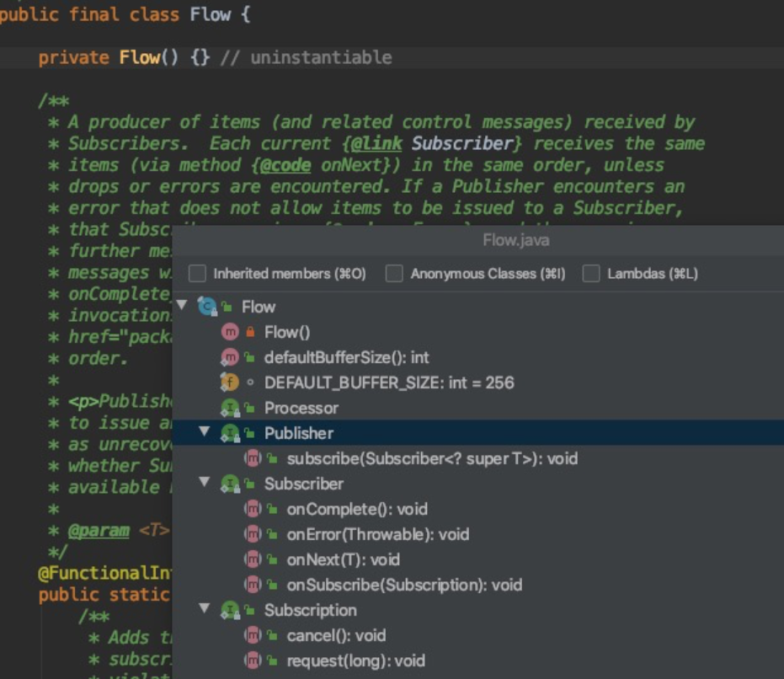Click the public visibility icon beside Flow class

tap(227, 307)
